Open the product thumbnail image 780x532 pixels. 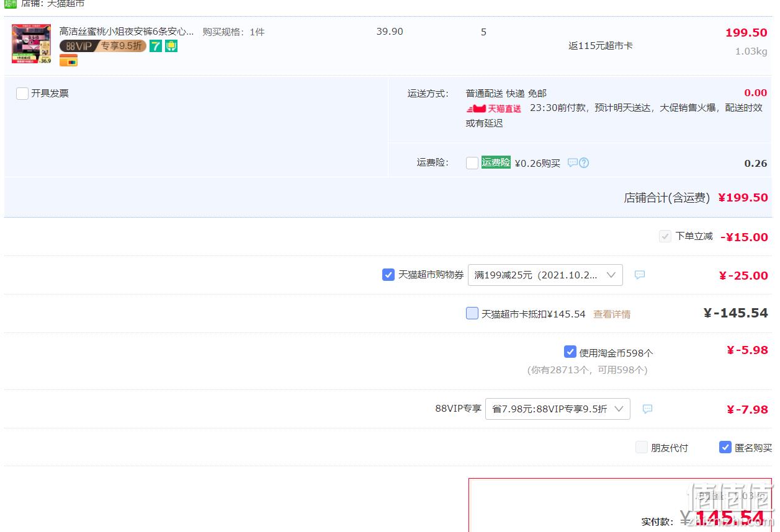[x=31, y=43]
